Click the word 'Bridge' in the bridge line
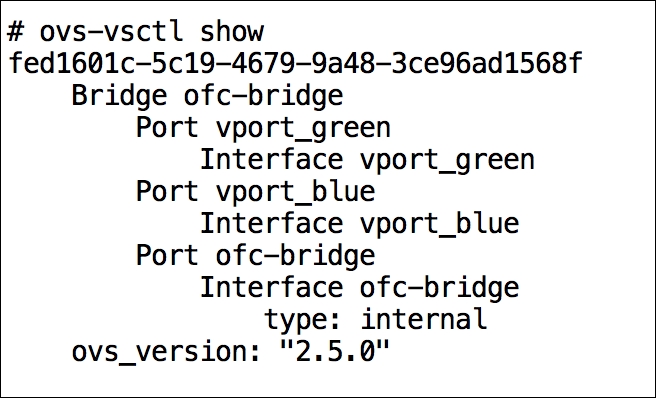656x398 pixels. coord(119,97)
